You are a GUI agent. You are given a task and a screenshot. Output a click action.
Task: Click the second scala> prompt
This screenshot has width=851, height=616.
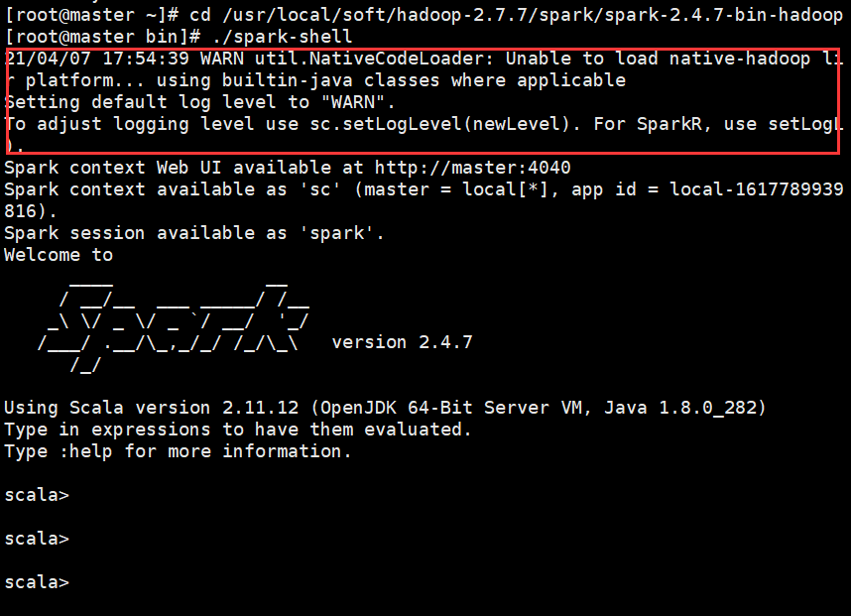click(37, 539)
